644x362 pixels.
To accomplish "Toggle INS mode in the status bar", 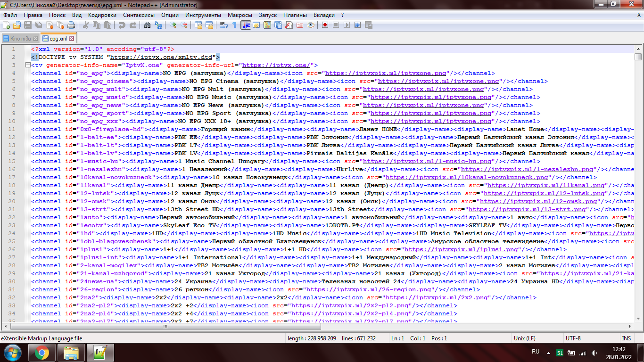I will (627, 338).
